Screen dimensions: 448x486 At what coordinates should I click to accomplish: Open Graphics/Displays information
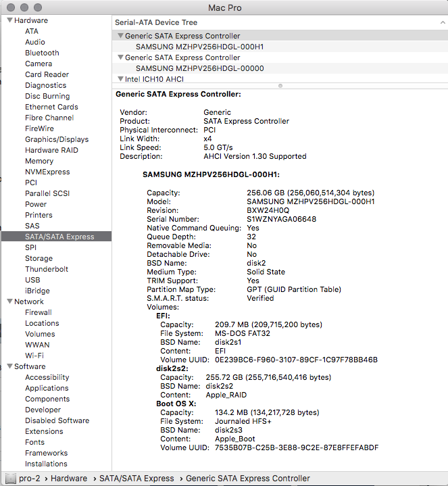point(57,139)
